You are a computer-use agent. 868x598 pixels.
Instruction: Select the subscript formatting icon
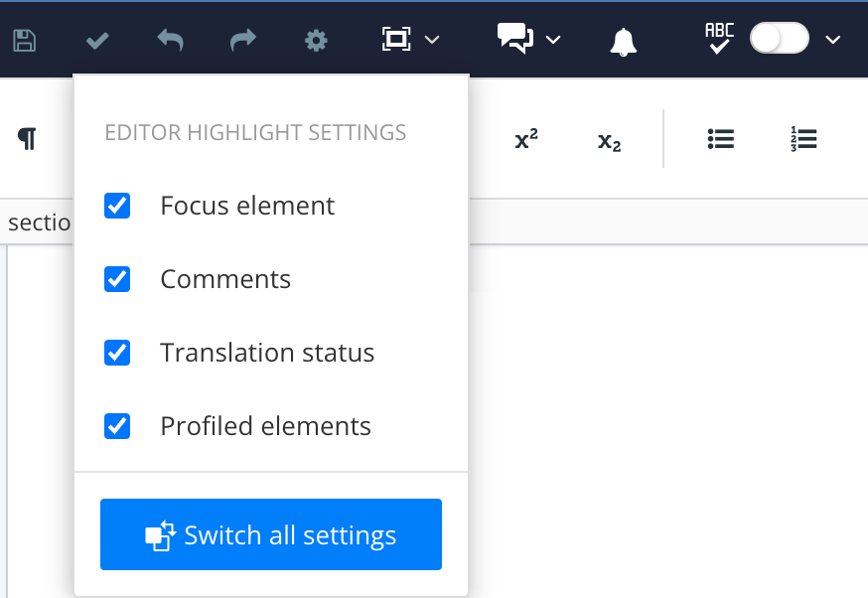pyautogui.click(x=608, y=142)
